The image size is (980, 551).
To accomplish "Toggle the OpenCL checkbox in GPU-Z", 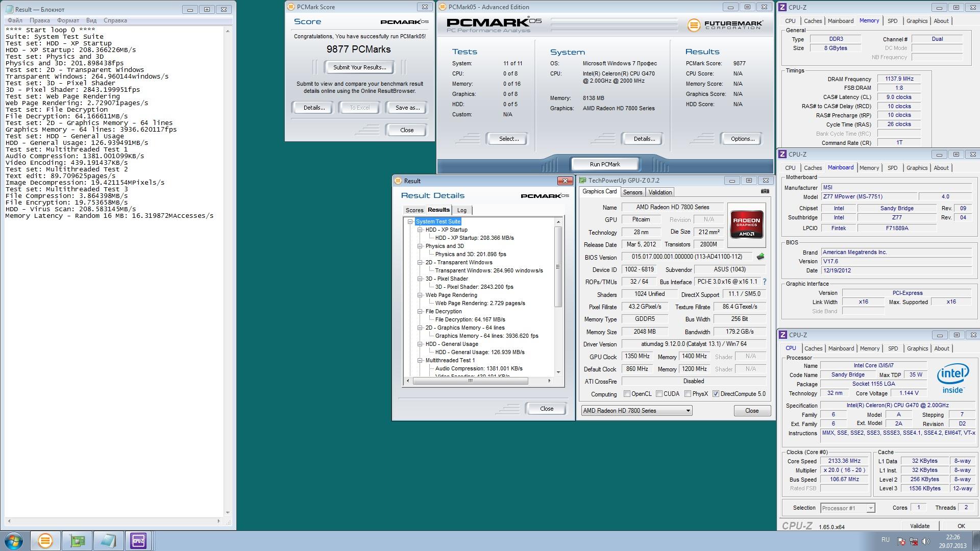I will click(x=627, y=394).
